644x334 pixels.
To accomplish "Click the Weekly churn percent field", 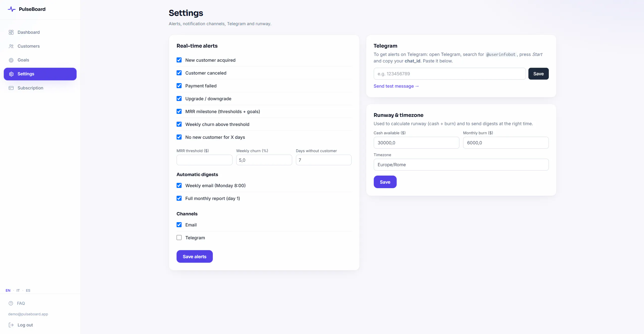I will point(264,160).
